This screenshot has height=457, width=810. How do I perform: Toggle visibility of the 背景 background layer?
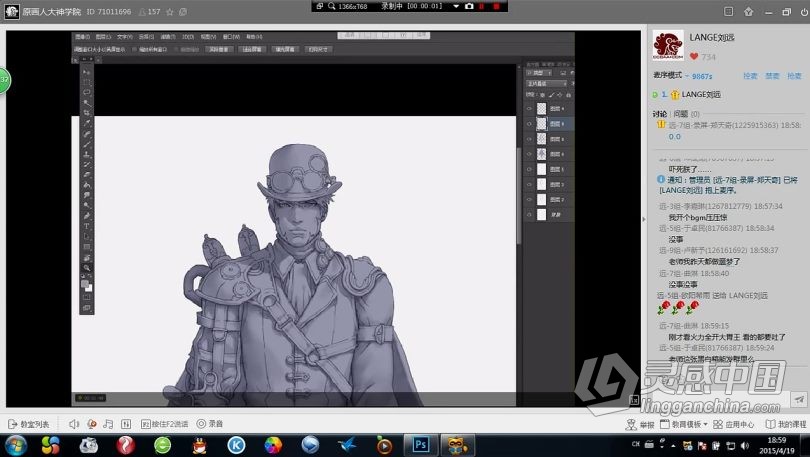529,214
